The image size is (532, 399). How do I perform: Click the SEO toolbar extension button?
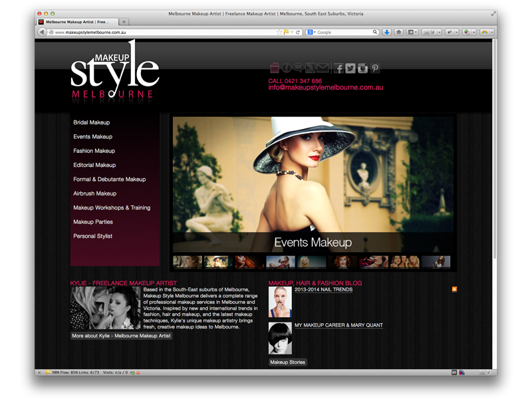[429, 32]
